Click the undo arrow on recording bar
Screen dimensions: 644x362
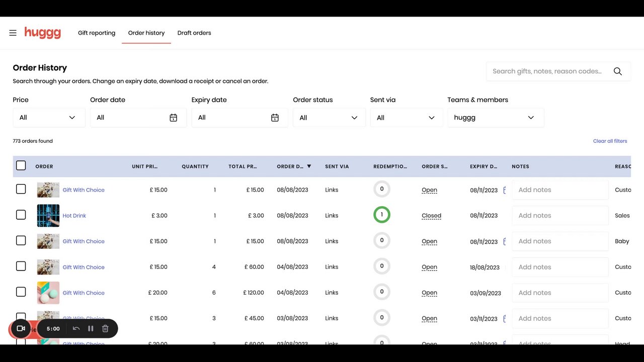pyautogui.click(x=76, y=329)
